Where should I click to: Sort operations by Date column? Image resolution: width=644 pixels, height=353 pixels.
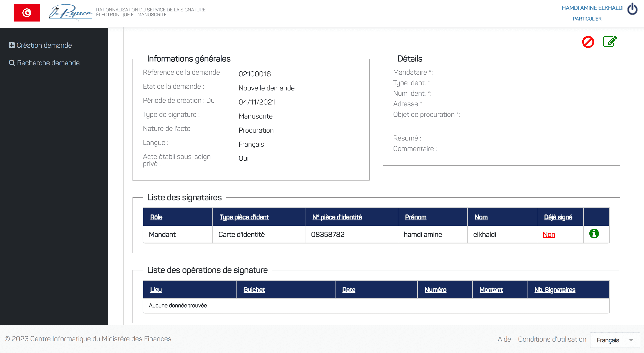coord(349,290)
